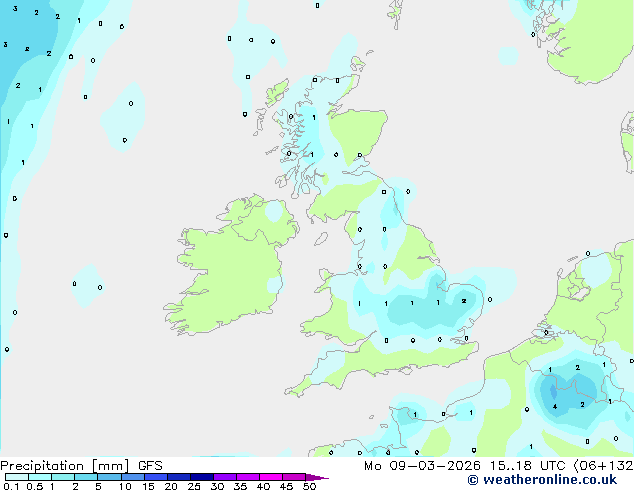634x490 pixels.
Task: Click the date "Mo 09-03-2026"
Action: tap(422, 466)
